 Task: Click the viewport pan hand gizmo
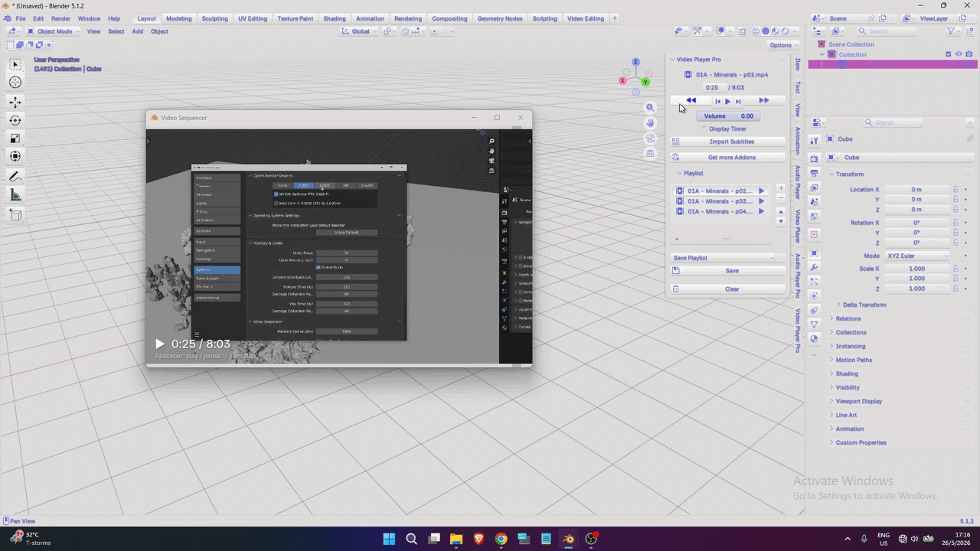650,123
